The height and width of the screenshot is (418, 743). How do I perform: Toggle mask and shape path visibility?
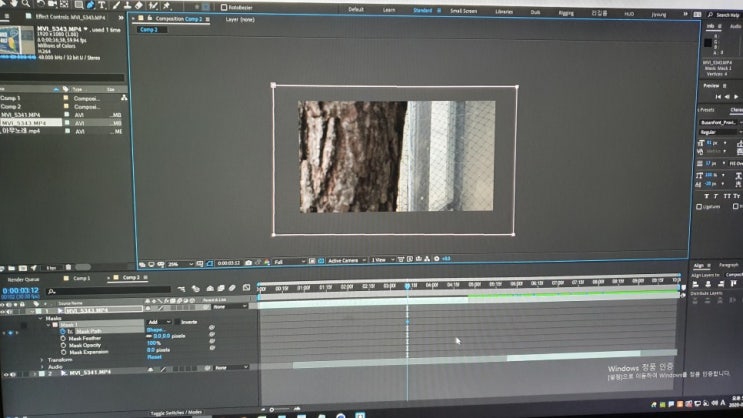tap(209, 263)
